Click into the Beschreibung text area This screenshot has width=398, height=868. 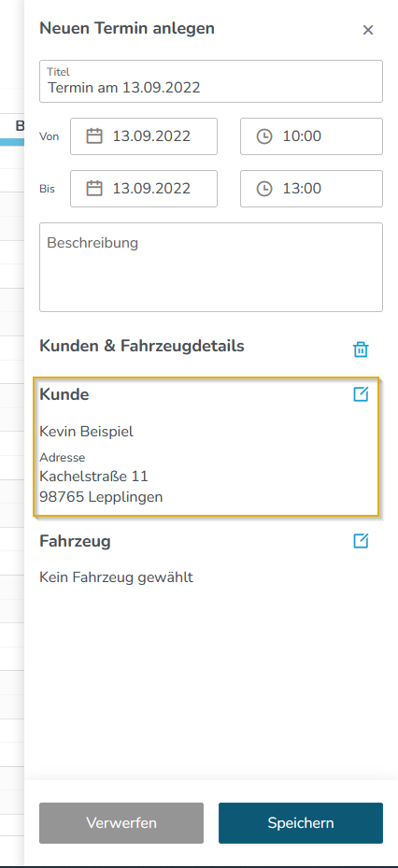tap(211, 267)
